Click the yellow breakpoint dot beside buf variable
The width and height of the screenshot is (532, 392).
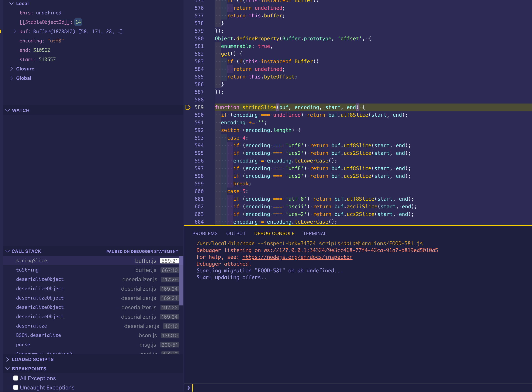click(0, 31)
